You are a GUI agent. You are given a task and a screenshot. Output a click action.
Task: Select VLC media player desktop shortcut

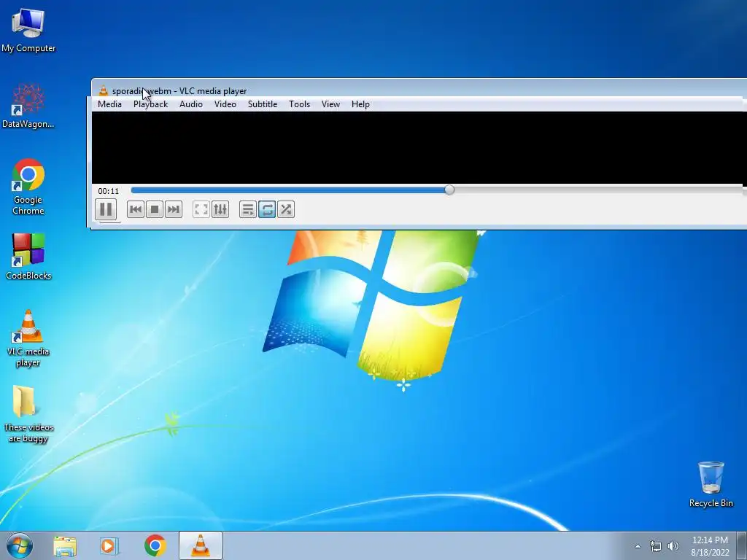click(x=28, y=338)
